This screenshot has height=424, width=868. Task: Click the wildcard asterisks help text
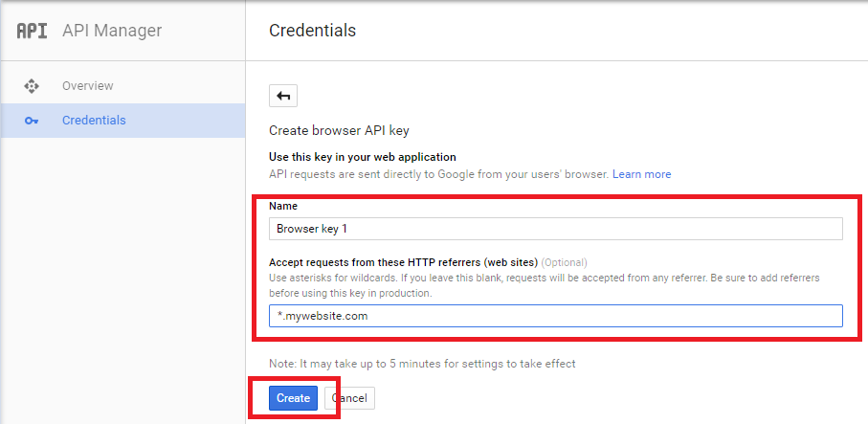[x=545, y=285]
